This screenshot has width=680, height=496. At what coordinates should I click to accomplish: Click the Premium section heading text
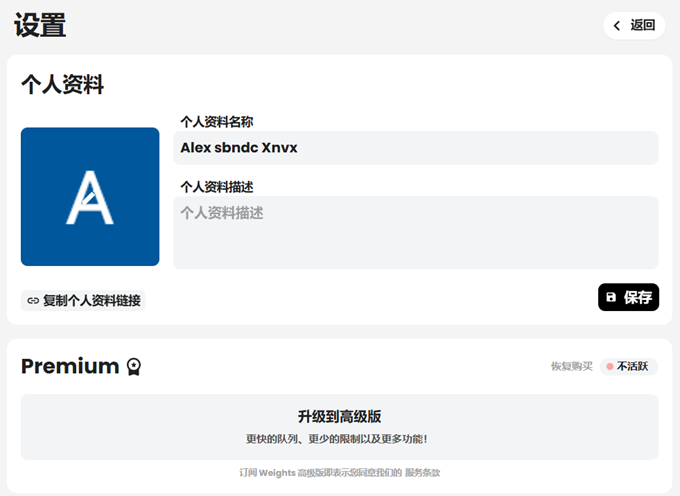tap(70, 367)
